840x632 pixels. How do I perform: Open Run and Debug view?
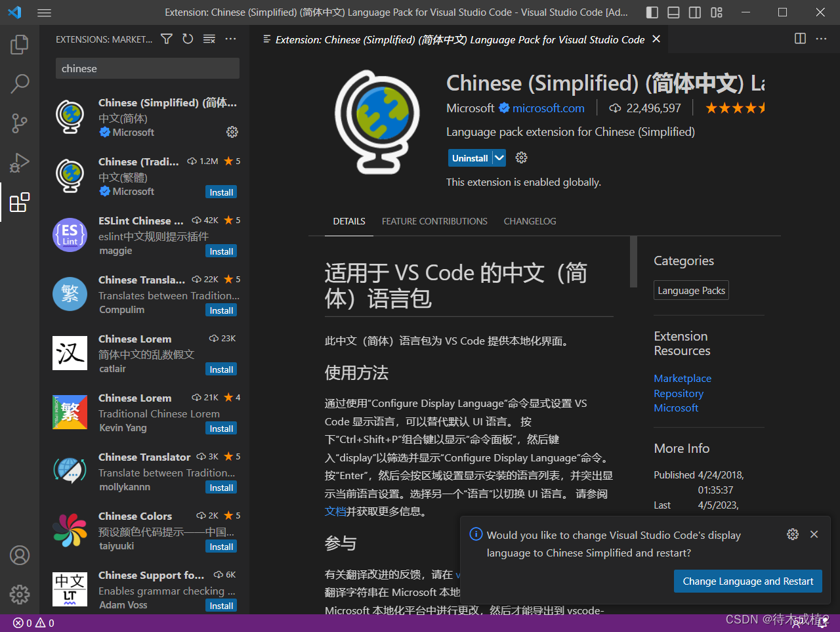20,162
